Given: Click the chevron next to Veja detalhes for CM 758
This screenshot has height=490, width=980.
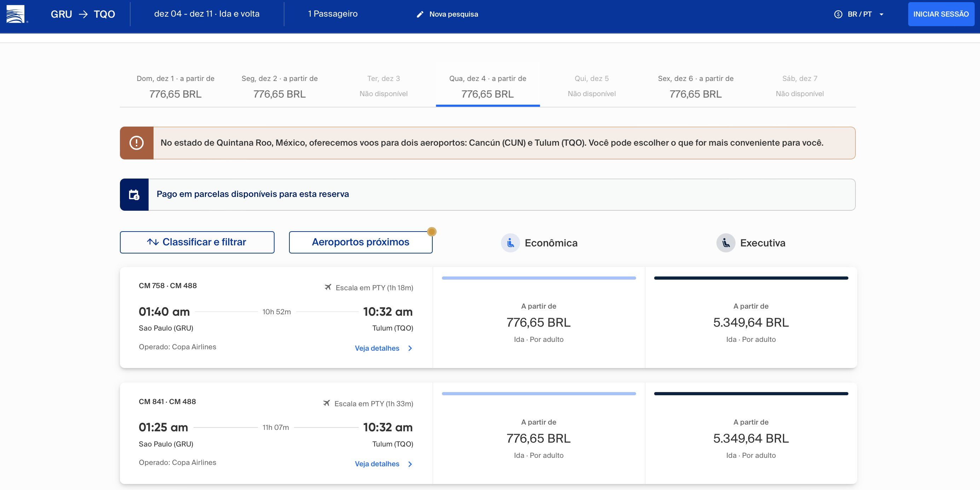Looking at the screenshot, I should click(x=410, y=348).
